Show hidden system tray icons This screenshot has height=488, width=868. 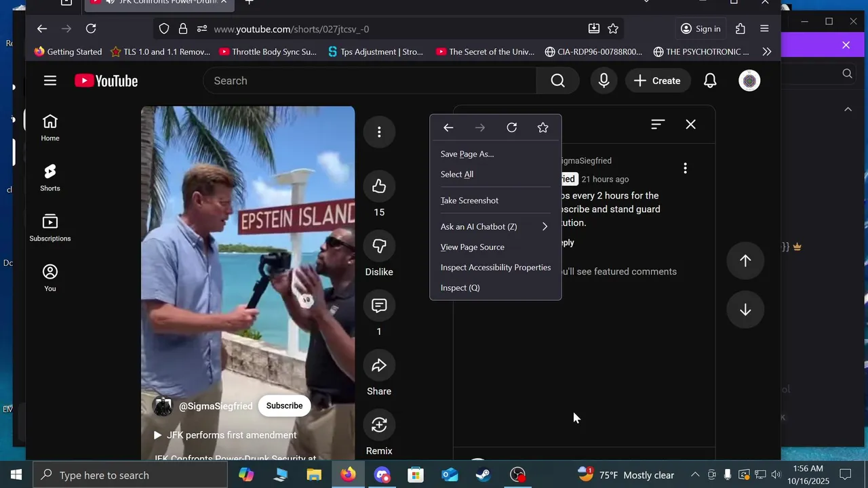(x=695, y=474)
